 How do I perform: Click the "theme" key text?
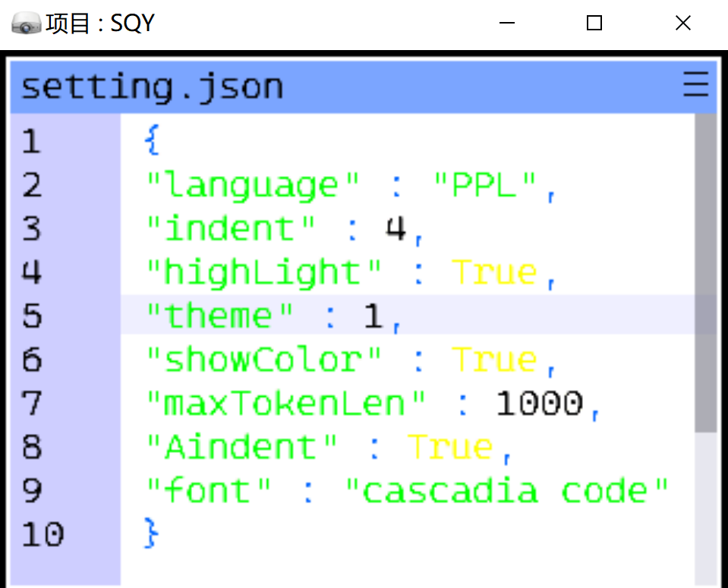point(219,316)
